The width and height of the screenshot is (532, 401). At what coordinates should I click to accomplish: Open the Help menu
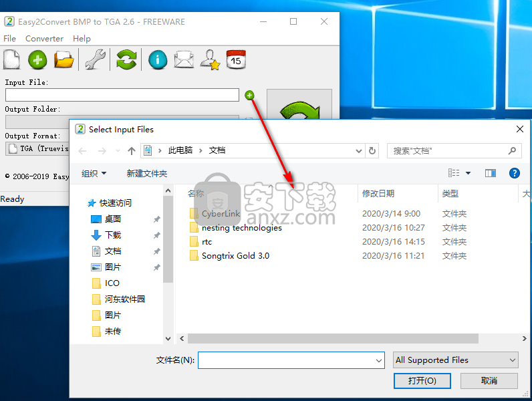[x=82, y=39]
